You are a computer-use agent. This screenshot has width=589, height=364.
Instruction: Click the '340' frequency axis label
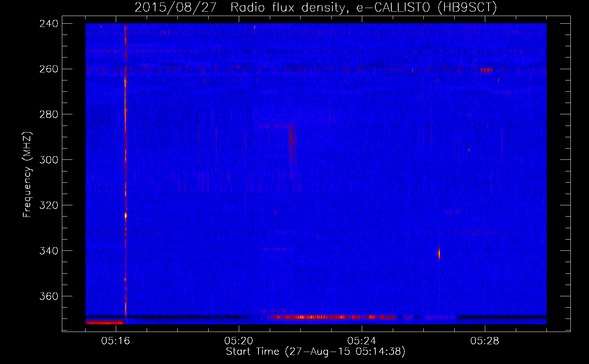point(49,251)
